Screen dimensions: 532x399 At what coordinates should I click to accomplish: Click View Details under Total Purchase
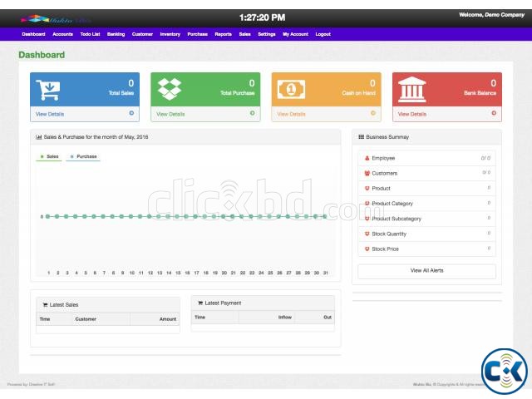170,114
